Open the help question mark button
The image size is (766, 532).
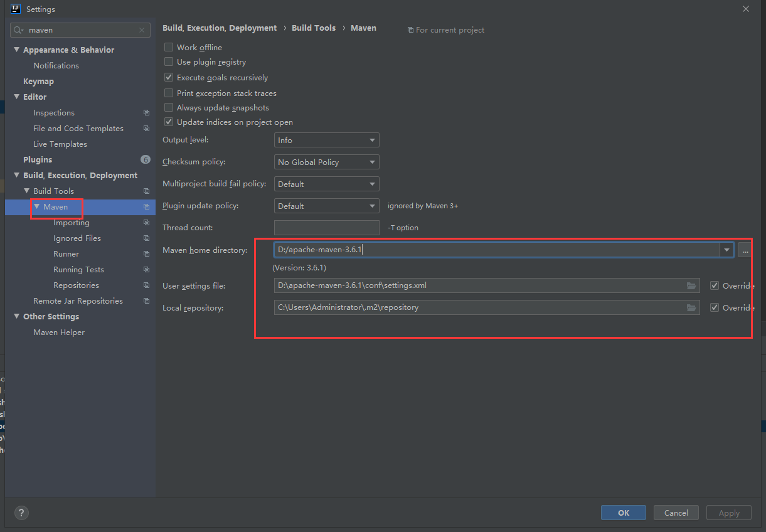coord(21,513)
